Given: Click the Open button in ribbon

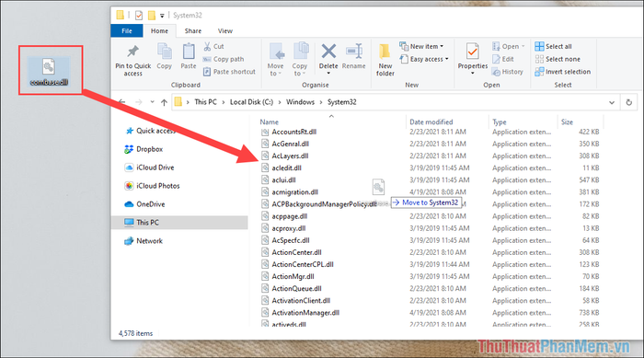Looking at the screenshot, I should pyautogui.click(x=509, y=46).
